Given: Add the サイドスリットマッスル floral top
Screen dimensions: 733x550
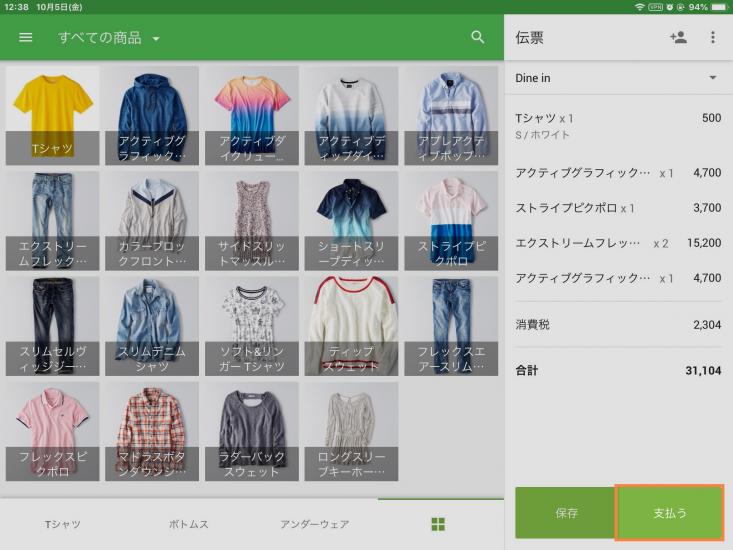Looking at the screenshot, I should tap(252, 221).
